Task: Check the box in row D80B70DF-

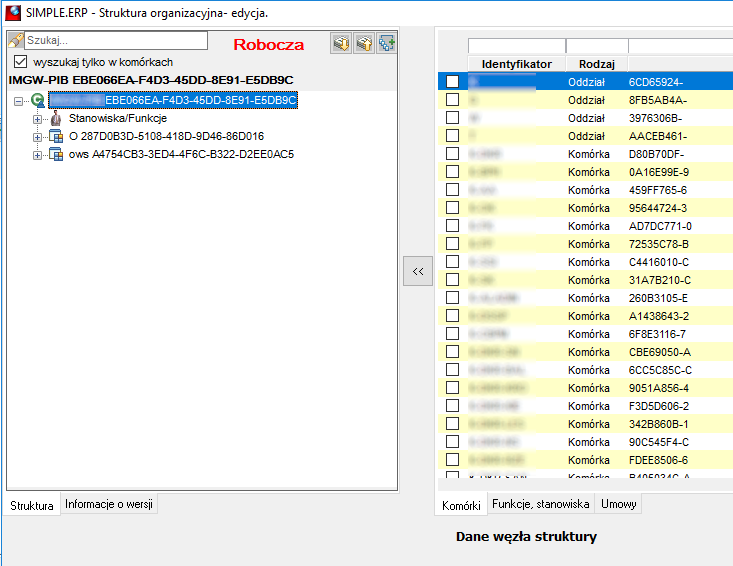Action: pos(453,153)
